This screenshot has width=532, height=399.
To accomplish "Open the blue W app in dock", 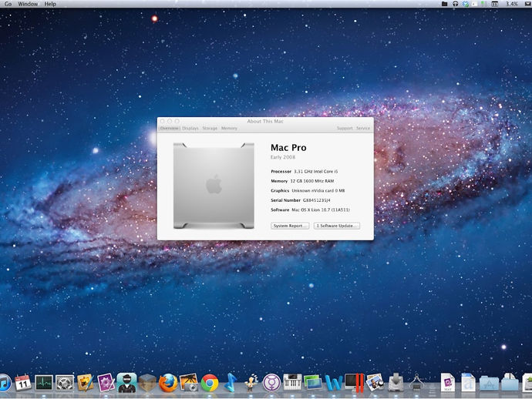I will coord(334,383).
